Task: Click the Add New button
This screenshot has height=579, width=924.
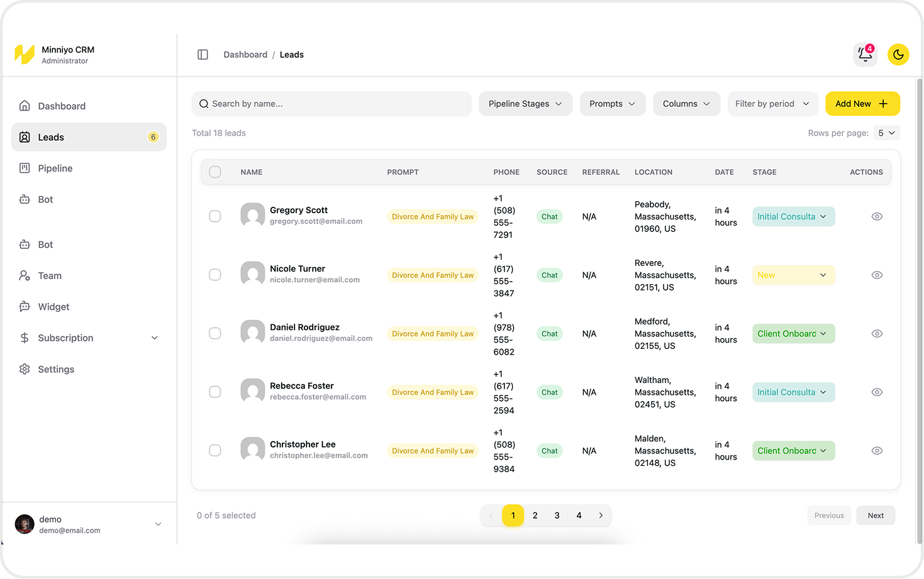Action: point(862,104)
